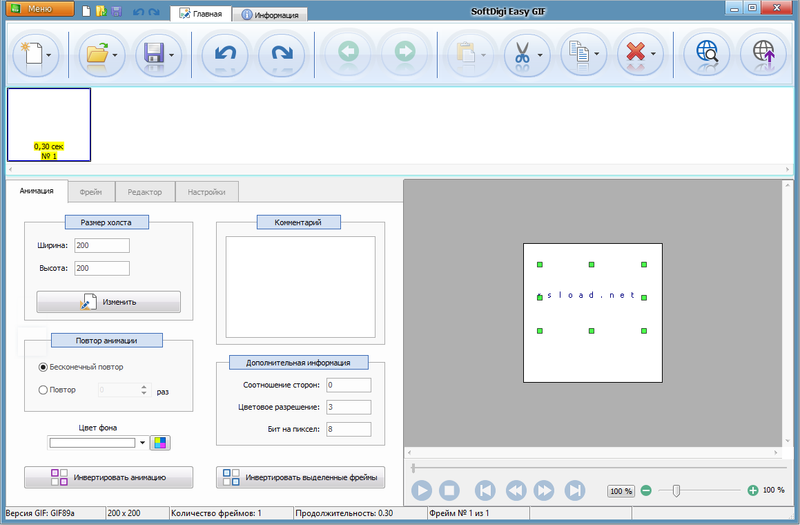Expand the Save dropdown arrow
The width and height of the screenshot is (800, 525).
171,55
